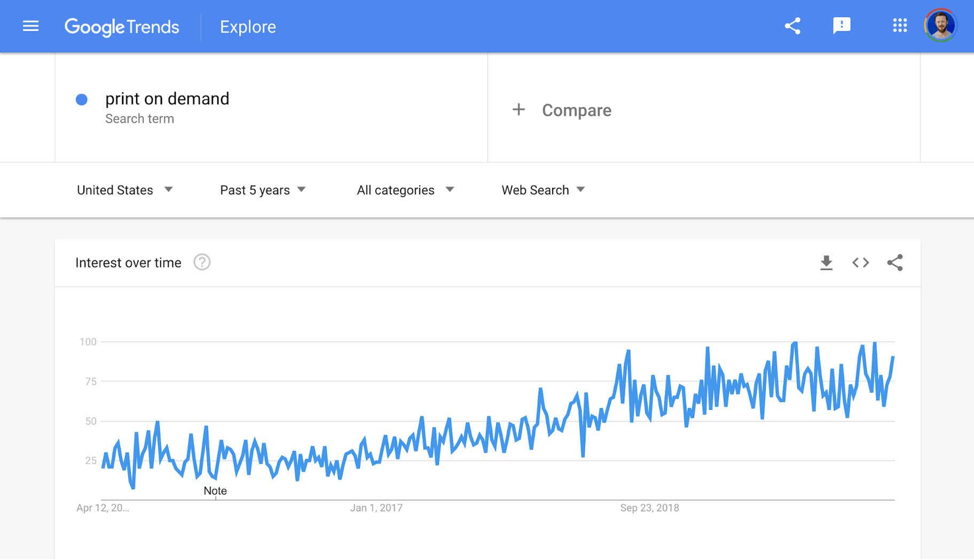Viewport: 974px width, 560px height.
Task: Click the blue search term color dot
Action: (82, 99)
